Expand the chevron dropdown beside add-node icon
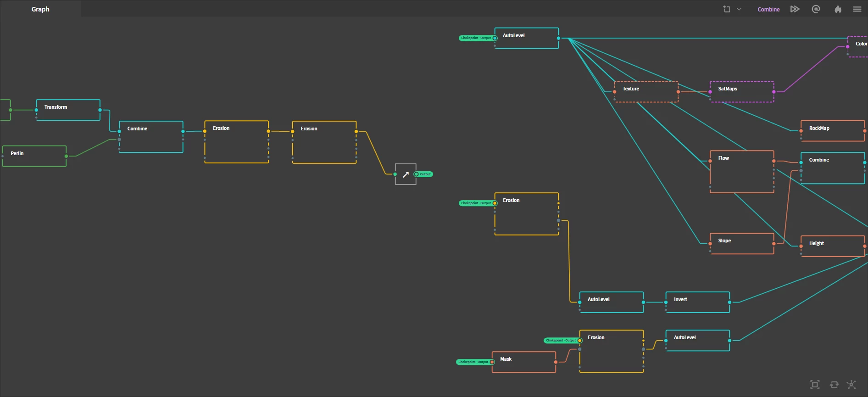Screen dimensions: 868x397 pos(739,9)
